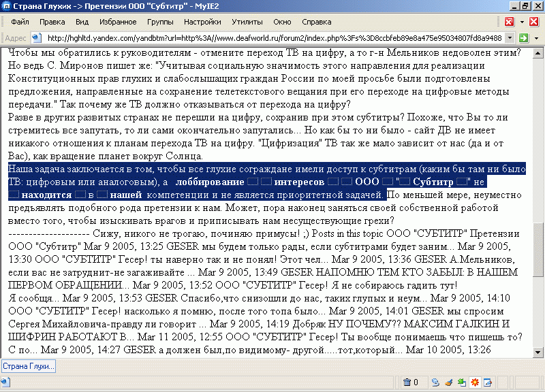
Task: Expand the dropdown arrow beside close-all icon
Action: (522, 22)
